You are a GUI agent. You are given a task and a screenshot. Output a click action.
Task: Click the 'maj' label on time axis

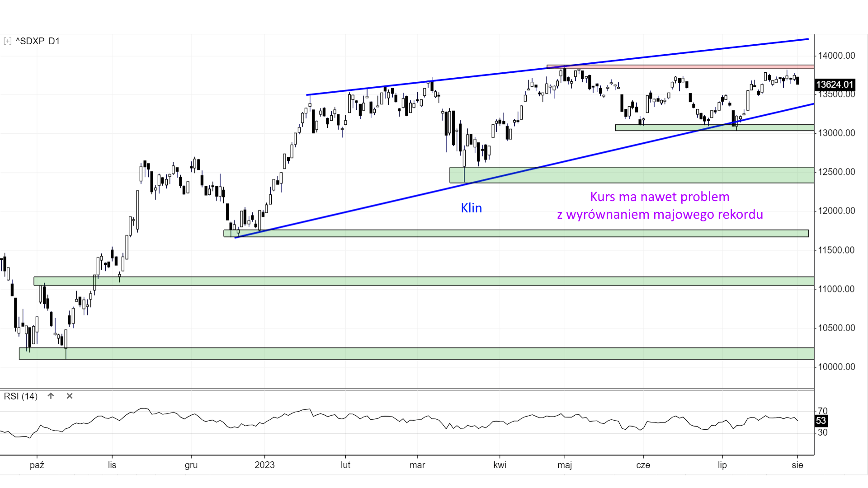click(565, 465)
